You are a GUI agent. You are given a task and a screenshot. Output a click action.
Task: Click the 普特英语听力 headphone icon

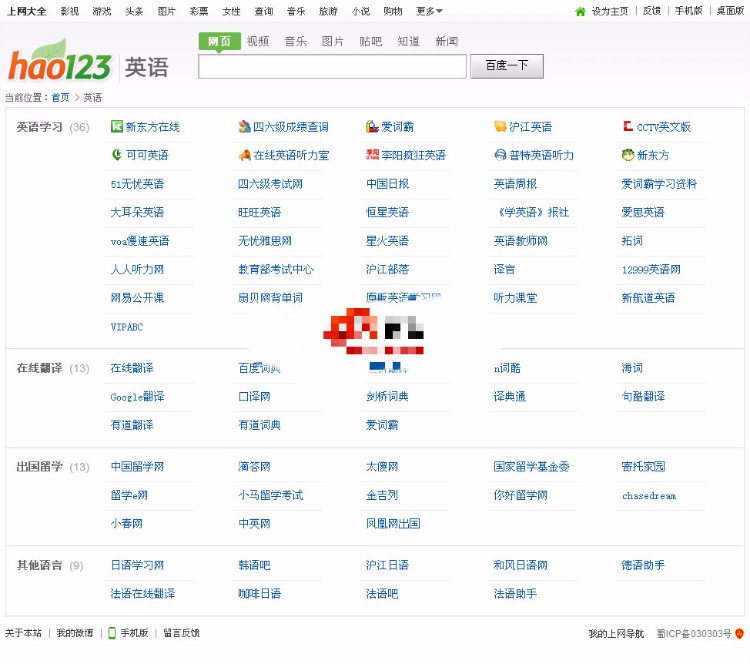point(500,155)
